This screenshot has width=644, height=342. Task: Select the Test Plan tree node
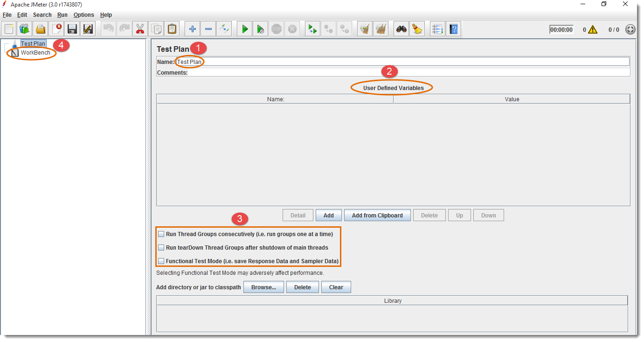(33, 43)
